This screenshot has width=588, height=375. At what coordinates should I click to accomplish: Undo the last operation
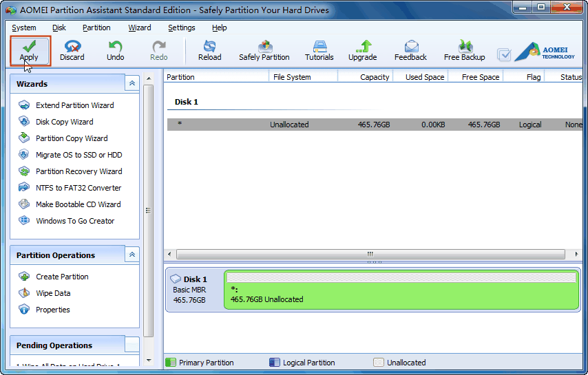click(x=115, y=51)
